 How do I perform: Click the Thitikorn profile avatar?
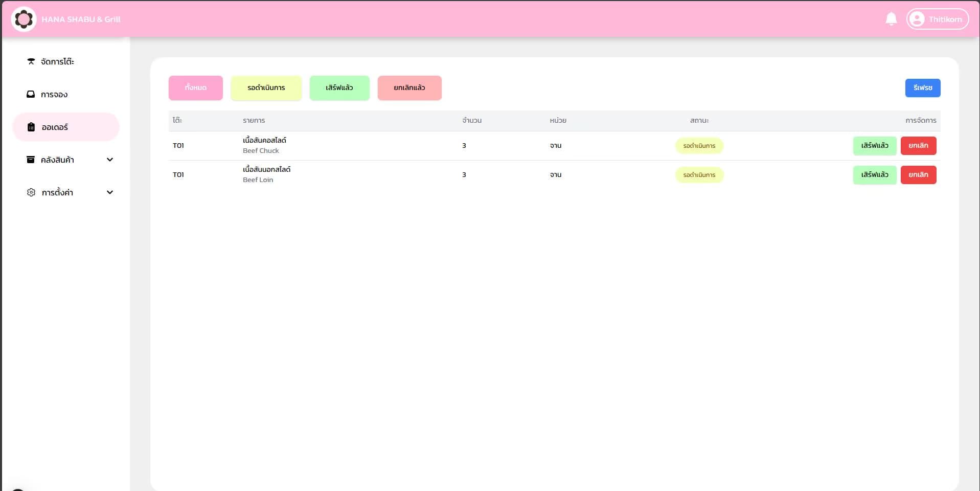918,18
